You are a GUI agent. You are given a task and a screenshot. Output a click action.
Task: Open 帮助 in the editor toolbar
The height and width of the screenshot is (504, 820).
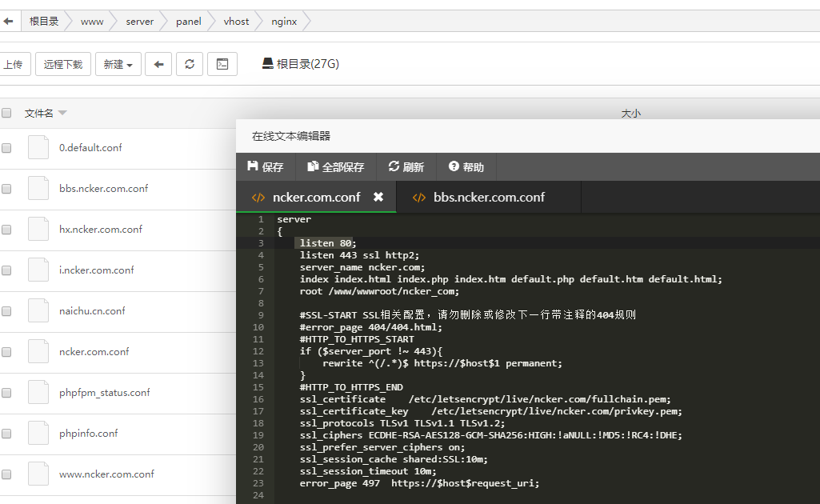point(466,166)
